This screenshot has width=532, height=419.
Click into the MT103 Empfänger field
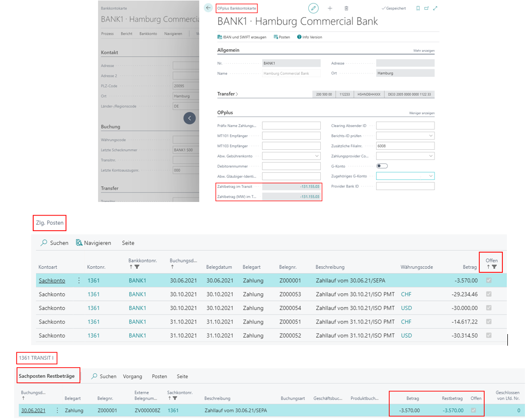tap(292, 146)
